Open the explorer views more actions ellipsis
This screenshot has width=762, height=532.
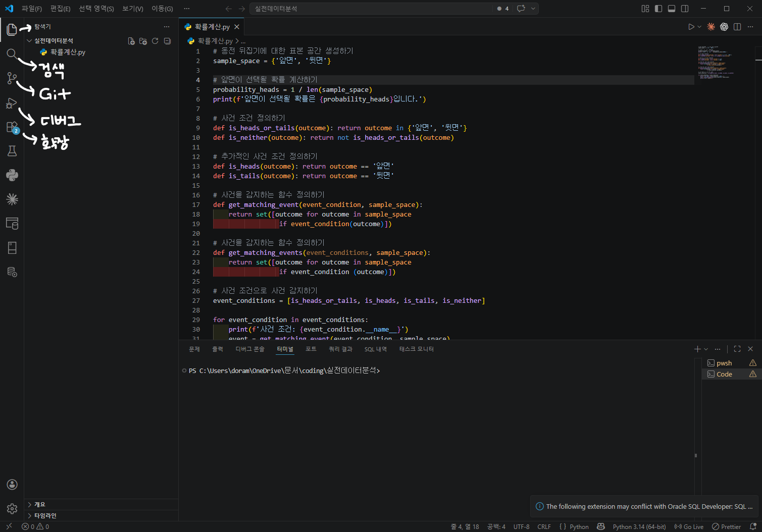click(167, 27)
